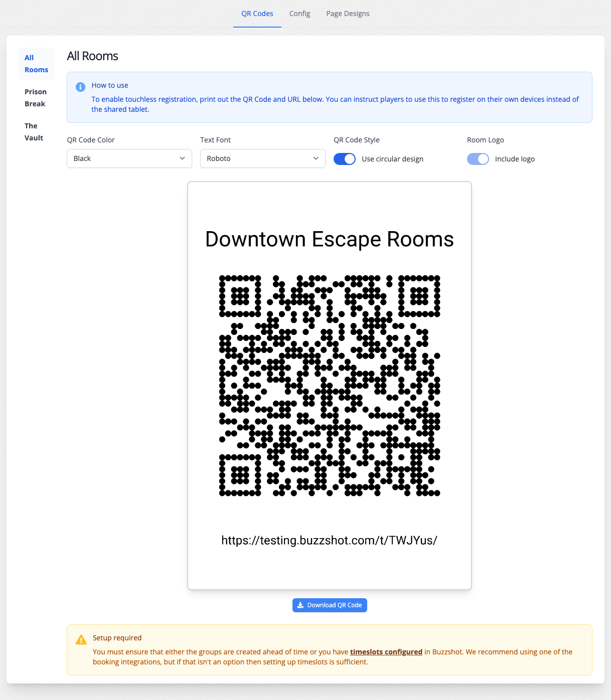
Task: Click the testing.buzzshot.com URL text
Action: (330, 541)
